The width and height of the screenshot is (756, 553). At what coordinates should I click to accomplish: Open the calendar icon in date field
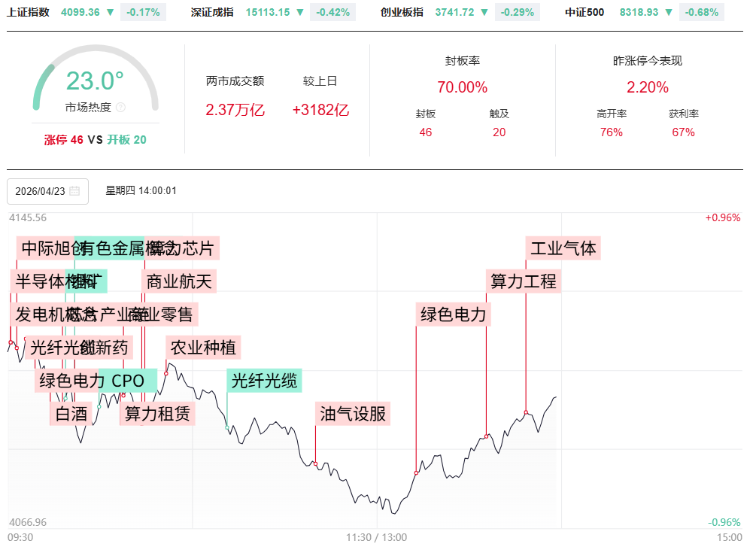pyautogui.click(x=74, y=191)
